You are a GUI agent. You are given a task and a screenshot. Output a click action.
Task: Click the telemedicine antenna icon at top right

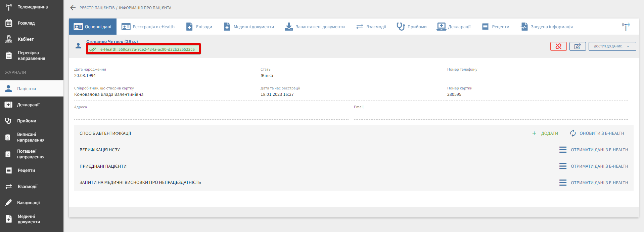pos(626,27)
